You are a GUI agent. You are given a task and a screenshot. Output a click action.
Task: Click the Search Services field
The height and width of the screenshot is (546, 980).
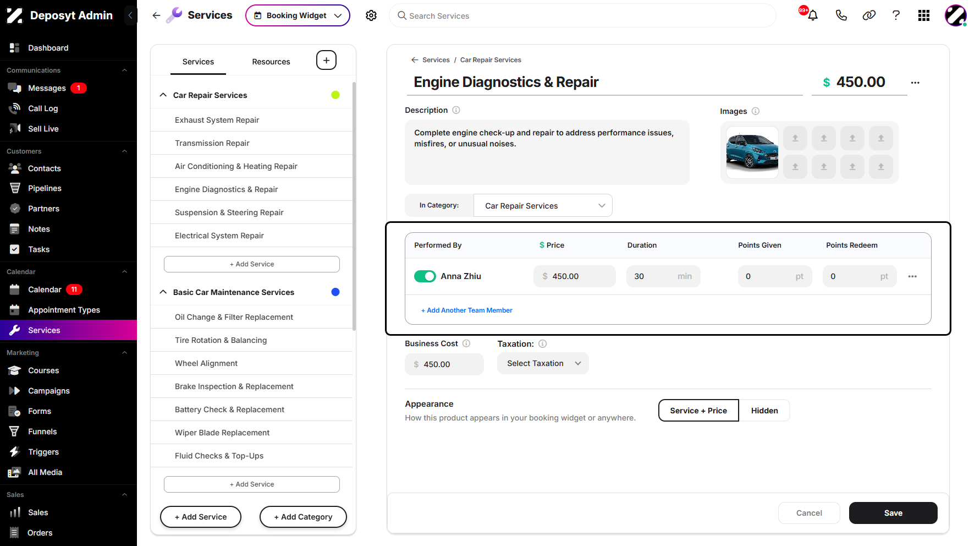point(582,15)
